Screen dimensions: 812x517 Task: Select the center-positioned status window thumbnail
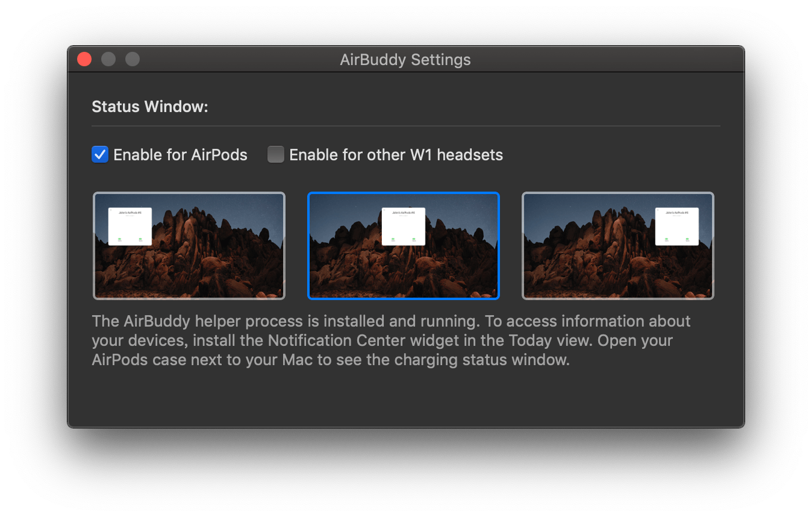tap(404, 245)
